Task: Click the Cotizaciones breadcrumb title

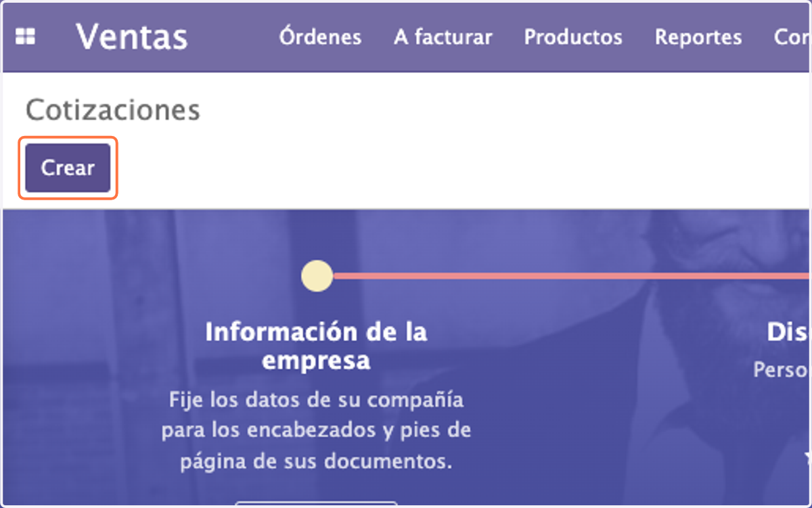Action: click(x=113, y=110)
